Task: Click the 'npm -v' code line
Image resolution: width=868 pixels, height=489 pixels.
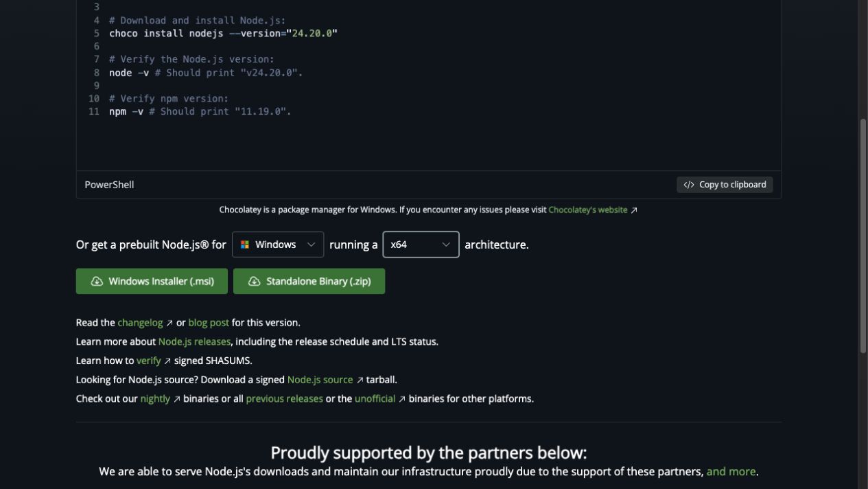Action: coord(200,112)
